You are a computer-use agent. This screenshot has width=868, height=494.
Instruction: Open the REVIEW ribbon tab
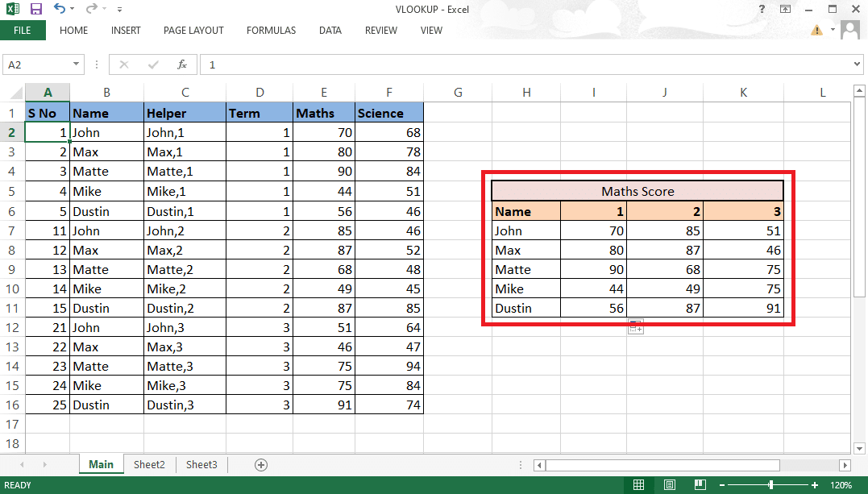(x=381, y=31)
